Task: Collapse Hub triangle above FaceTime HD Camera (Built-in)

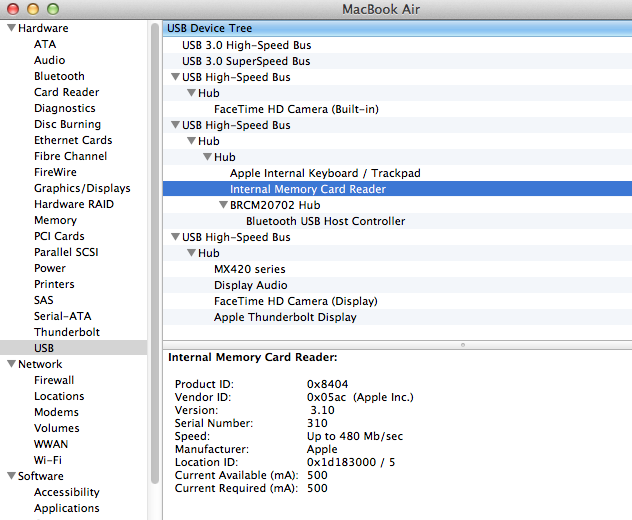Action: pyautogui.click(x=191, y=93)
